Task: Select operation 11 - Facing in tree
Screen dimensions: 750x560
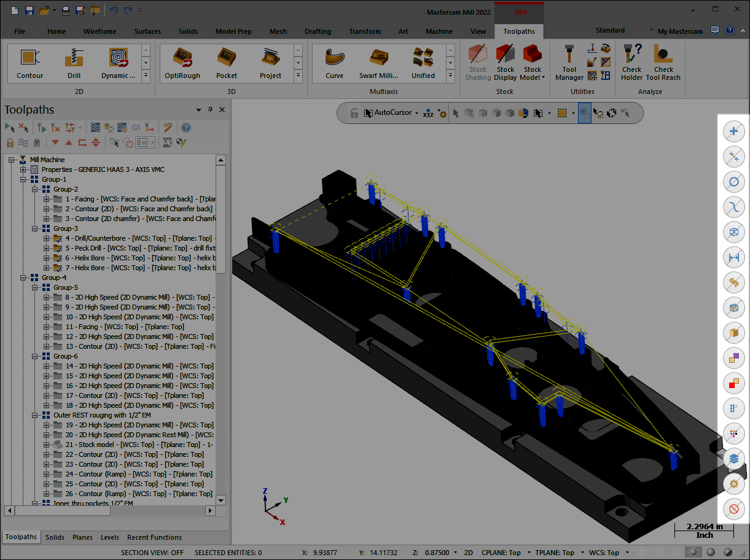Action: (x=125, y=327)
